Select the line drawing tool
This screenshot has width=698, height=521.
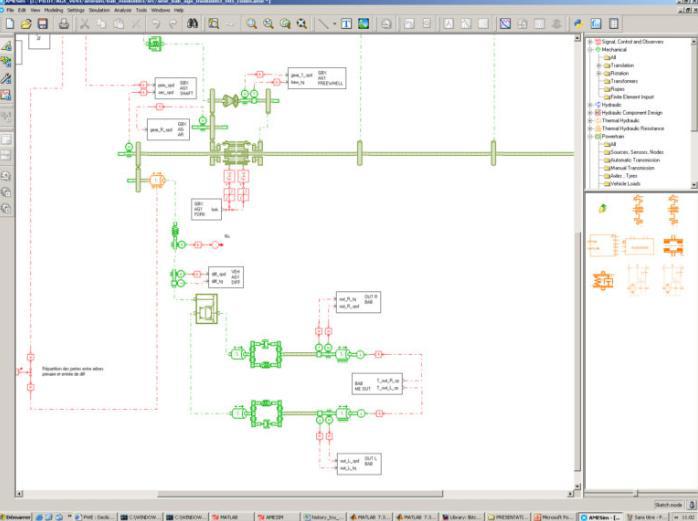coord(324,24)
